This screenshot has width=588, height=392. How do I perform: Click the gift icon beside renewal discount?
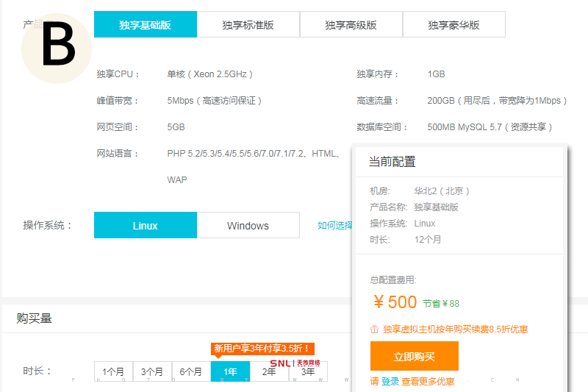tap(374, 329)
